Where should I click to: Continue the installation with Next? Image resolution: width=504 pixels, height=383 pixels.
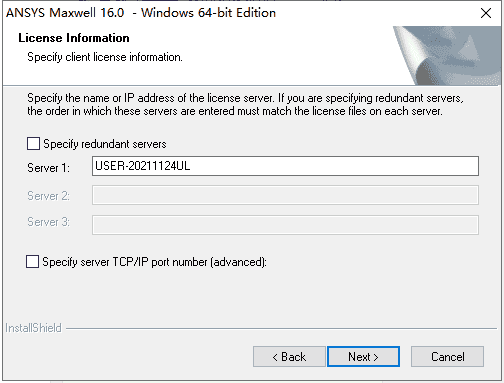tap(363, 357)
